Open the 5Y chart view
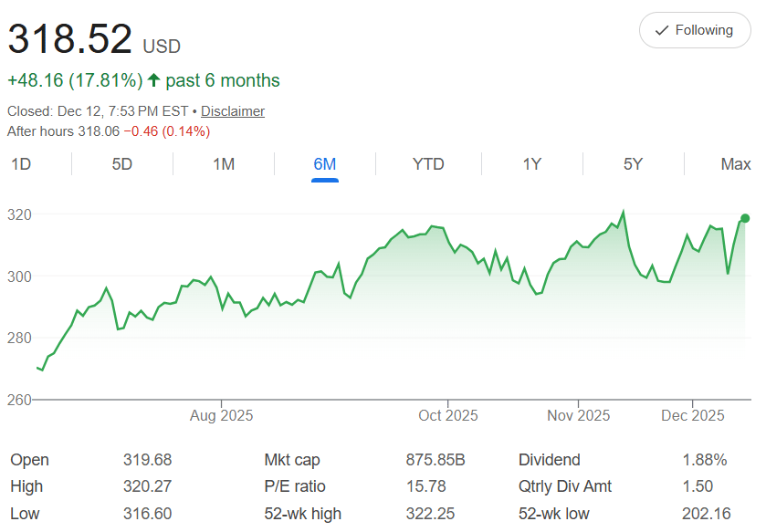Viewport: 766px width, 532px height. 633,164
